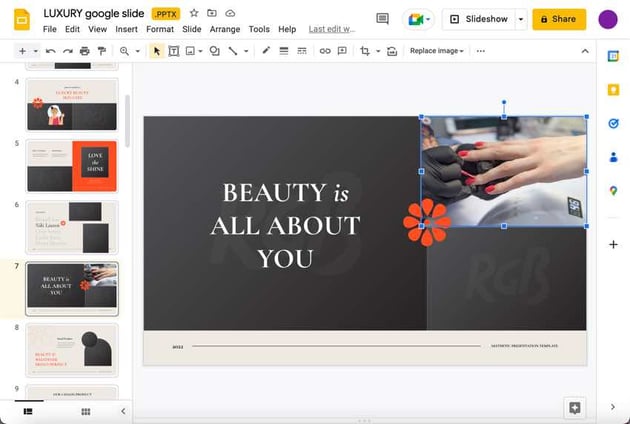Open the Arrange menu

point(224,30)
